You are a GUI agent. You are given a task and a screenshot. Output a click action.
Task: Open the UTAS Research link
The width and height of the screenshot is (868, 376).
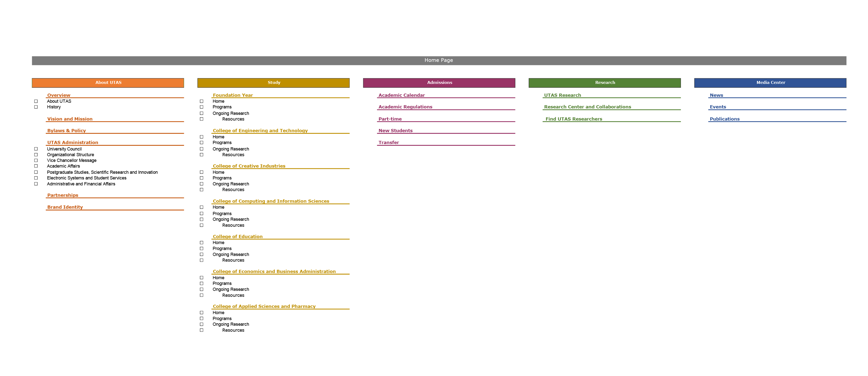click(x=562, y=96)
